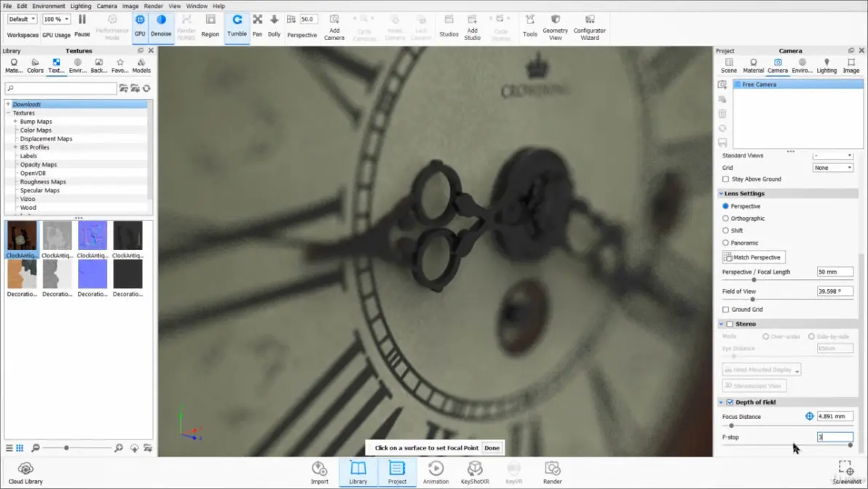The width and height of the screenshot is (868, 489).
Task: Collapse the Stereo section arrow
Action: 721,324
